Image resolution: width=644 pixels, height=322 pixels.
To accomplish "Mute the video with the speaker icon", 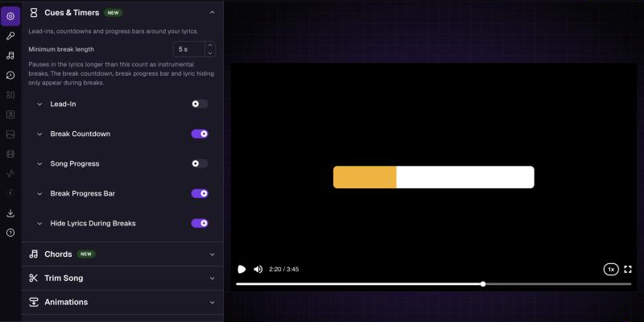I will click(258, 270).
